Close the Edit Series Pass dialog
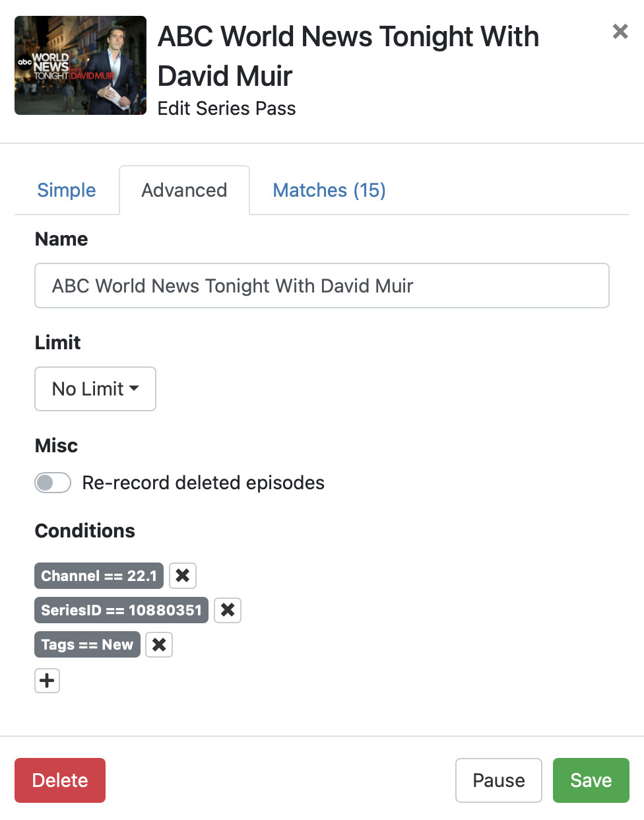 (x=620, y=31)
